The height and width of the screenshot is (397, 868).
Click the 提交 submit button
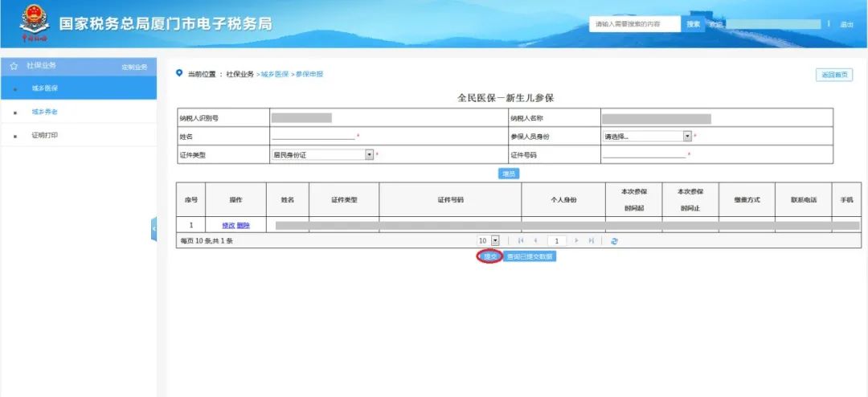click(x=490, y=256)
